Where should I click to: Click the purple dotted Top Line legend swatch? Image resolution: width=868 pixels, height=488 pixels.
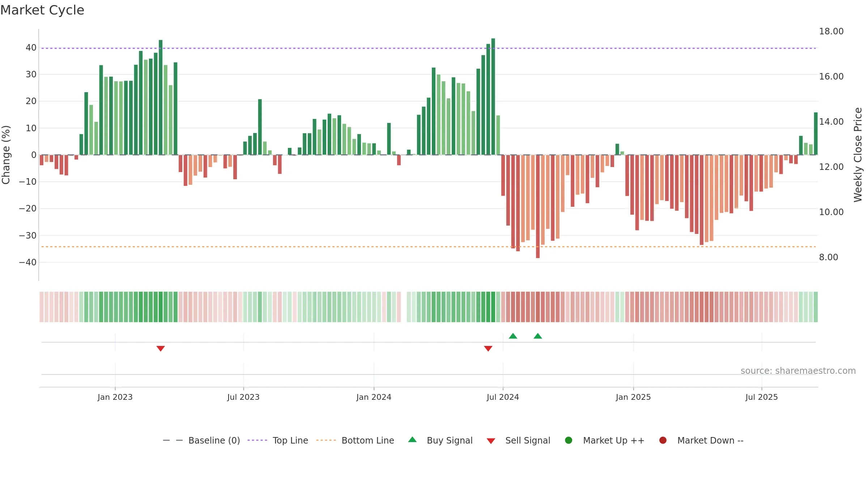(257, 440)
